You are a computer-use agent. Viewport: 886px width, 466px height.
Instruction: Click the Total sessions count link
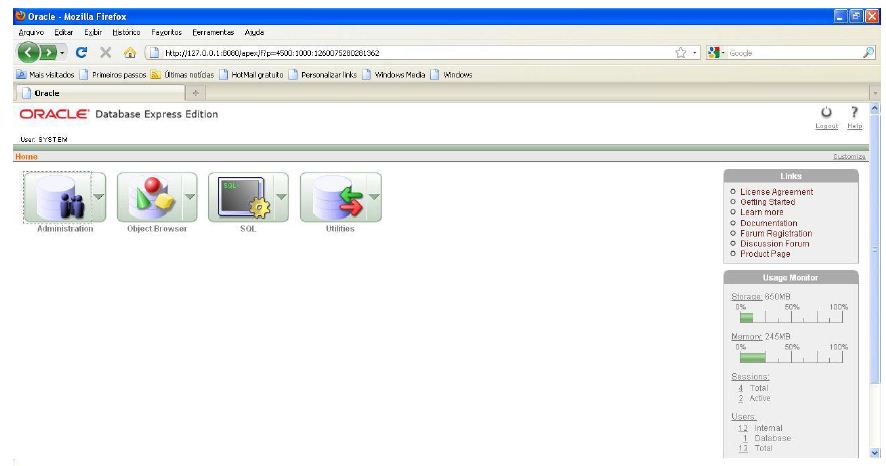(741, 388)
